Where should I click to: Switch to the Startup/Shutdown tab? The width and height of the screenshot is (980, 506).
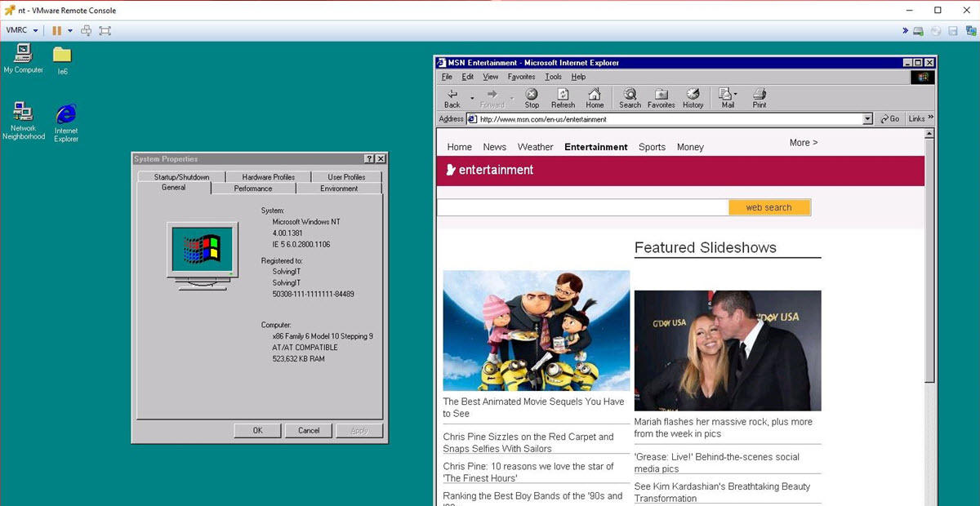[181, 177]
